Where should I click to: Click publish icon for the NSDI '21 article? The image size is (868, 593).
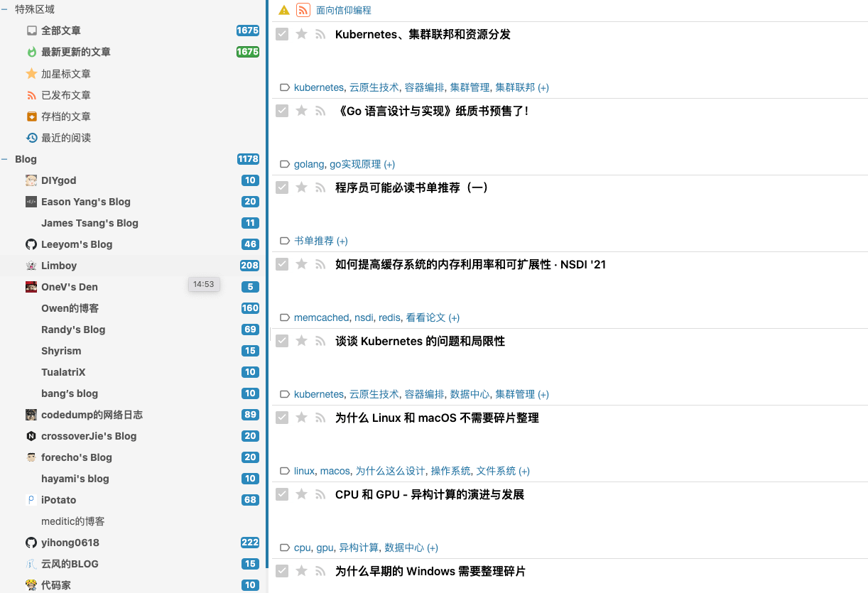(x=320, y=264)
